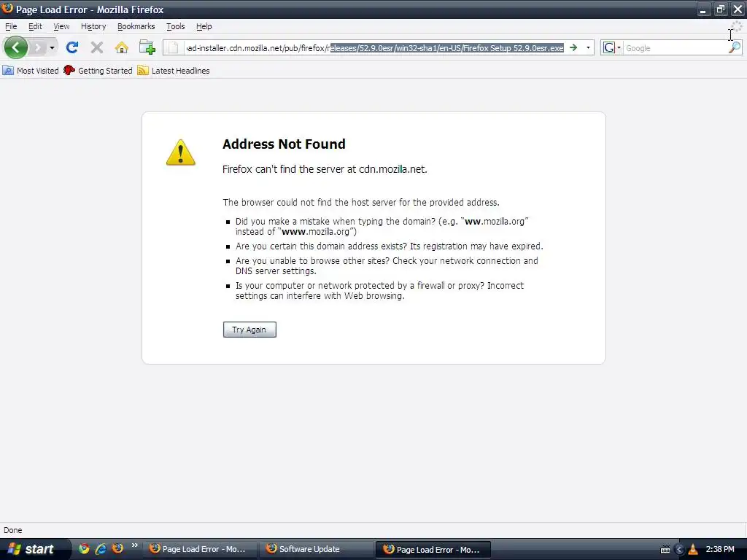Launch Internet Explorer from quick launch
747x560 pixels.
pyautogui.click(x=101, y=549)
